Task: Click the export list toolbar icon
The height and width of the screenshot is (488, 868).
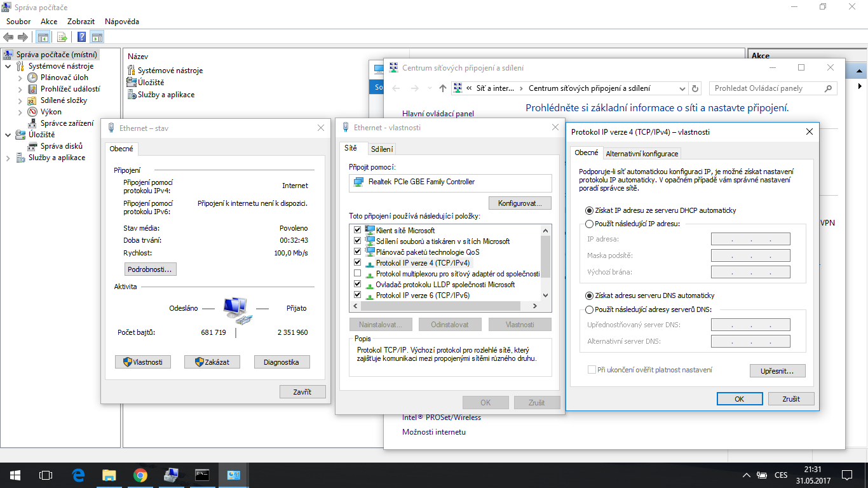Action: (62, 37)
